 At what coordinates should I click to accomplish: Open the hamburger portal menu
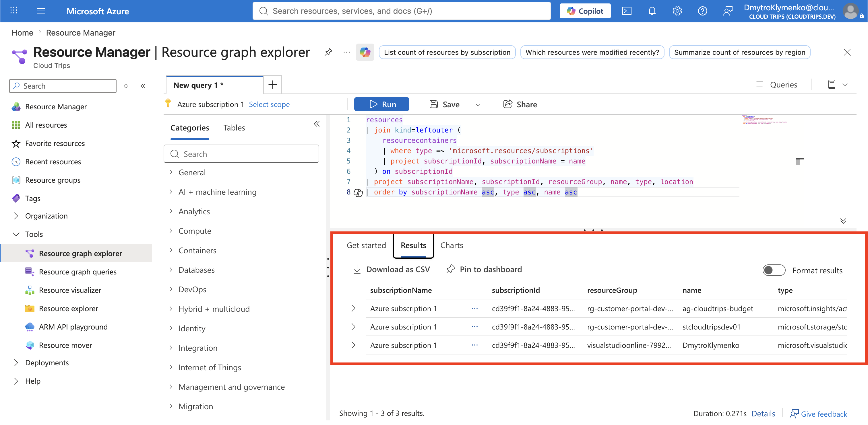[x=41, y=11]
